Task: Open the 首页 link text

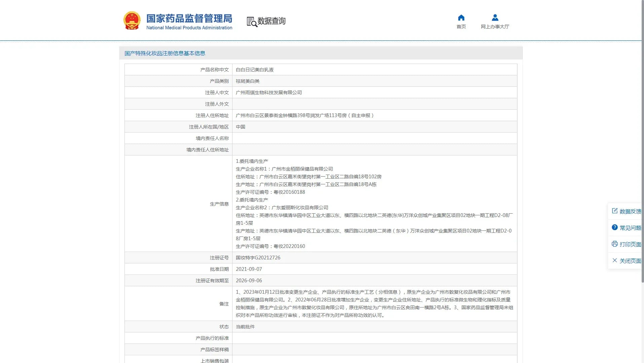Action: click(461, 27)
